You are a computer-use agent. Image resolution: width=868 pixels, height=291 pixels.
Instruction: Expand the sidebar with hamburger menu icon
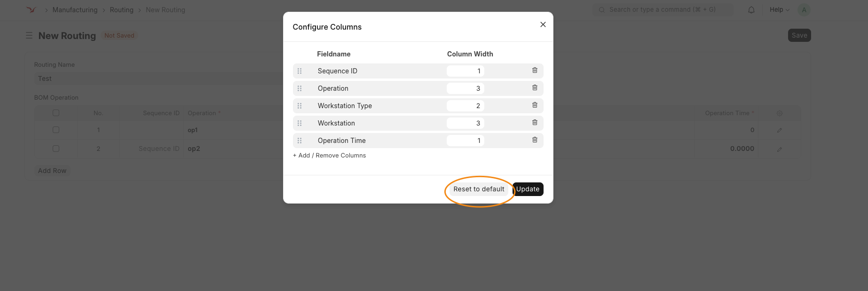[29, 36]
